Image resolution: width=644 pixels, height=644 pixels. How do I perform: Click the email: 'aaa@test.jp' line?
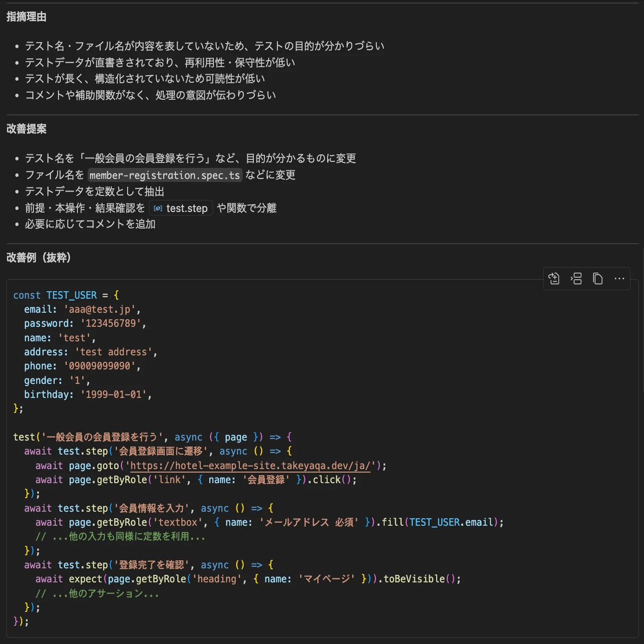point(82,309)
